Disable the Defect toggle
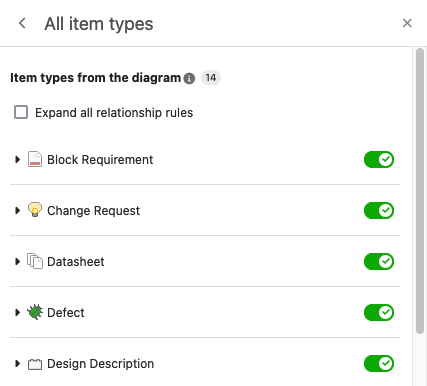The height and width of the screenshot is (386, 427). click(379, 312)
